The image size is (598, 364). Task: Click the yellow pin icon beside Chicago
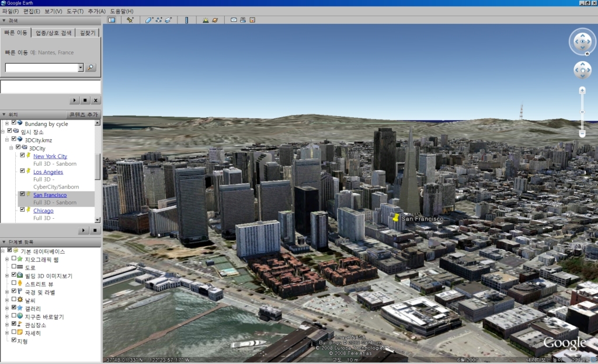pyautogui.click(x=29, y=210)
